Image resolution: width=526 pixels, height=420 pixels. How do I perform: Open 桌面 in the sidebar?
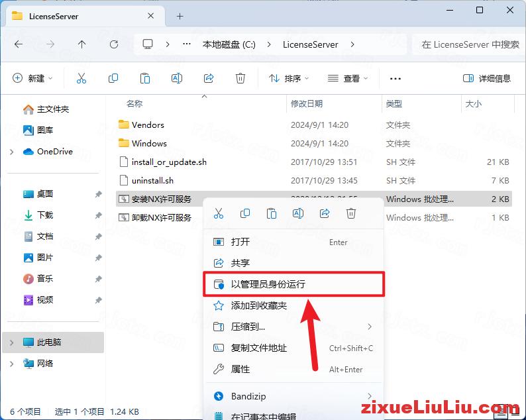38,194
